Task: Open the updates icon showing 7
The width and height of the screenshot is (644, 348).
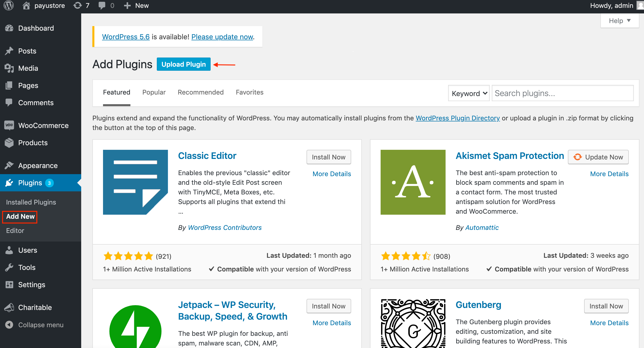Action: (78, 6)
